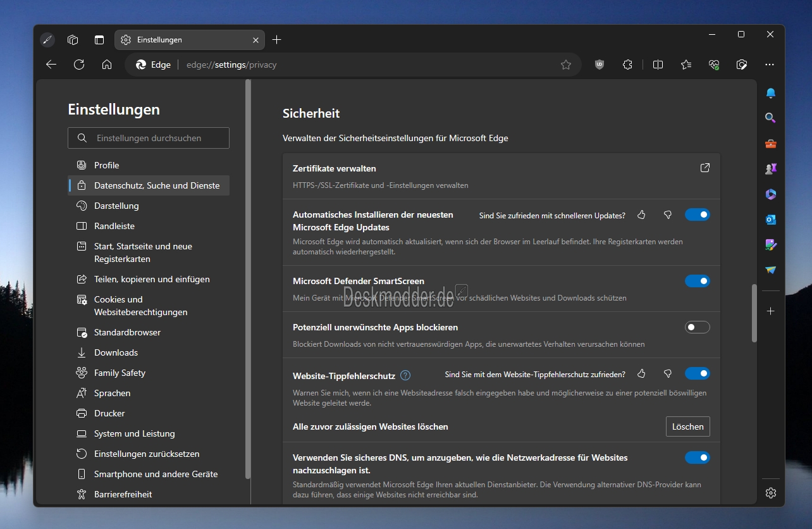The image size is (812, 529).
Task: Open Downloads settings
Action: pyautogui.click(x=149, y=352)
